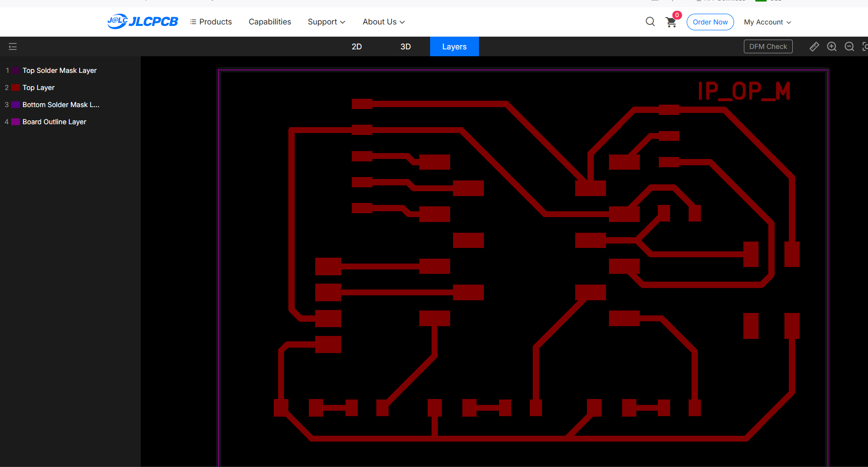Collapse the layers sidebar menu icon
This screenshot has height=467, width=868.
point(13,46)
